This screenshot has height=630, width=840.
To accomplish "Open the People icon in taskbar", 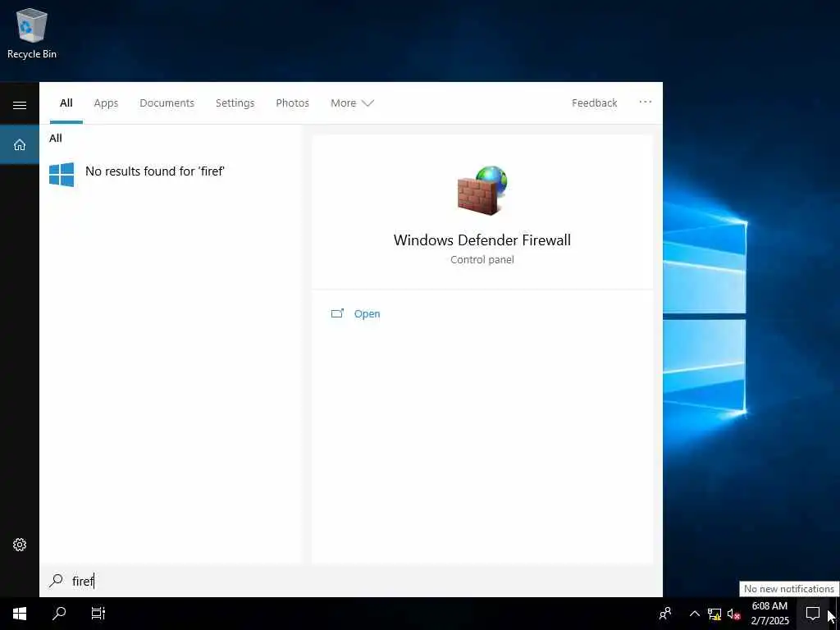I will tap(665, 614).
